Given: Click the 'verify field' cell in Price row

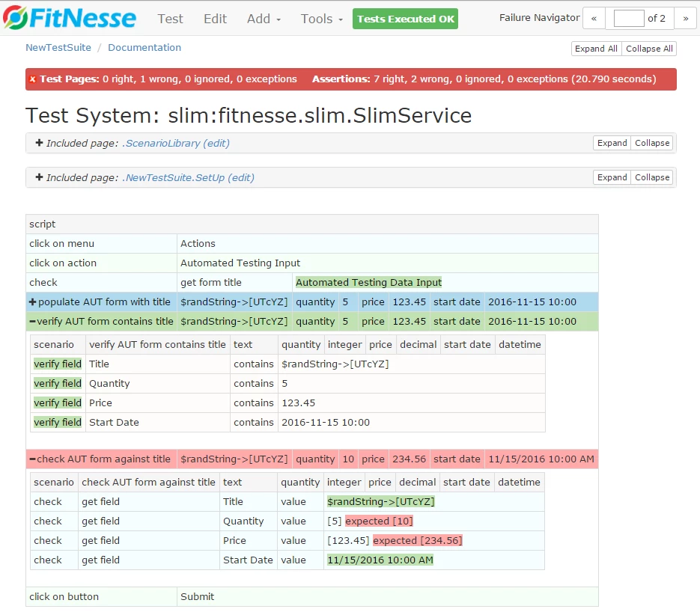Looking at the screenshot, I should point(58,403).
